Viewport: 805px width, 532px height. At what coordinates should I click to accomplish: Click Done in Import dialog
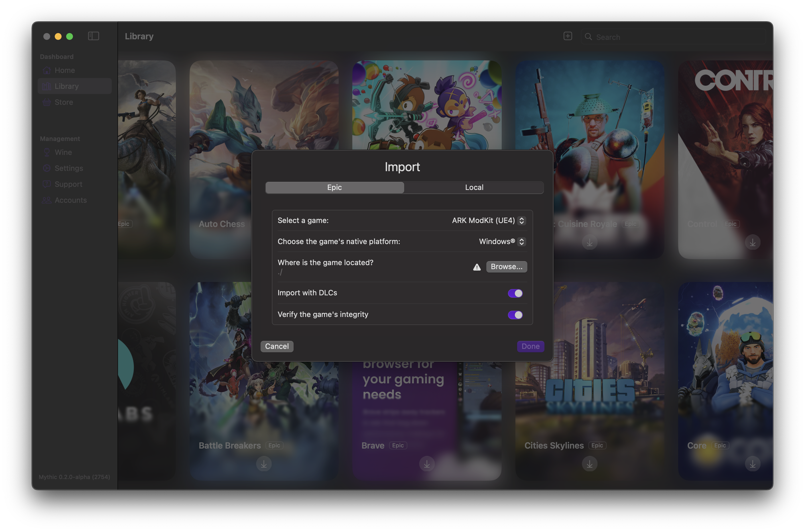530,346
